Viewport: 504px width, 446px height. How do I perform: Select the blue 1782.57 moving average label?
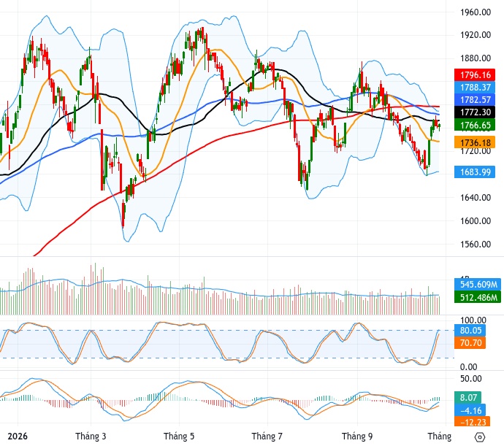point(475,99)
